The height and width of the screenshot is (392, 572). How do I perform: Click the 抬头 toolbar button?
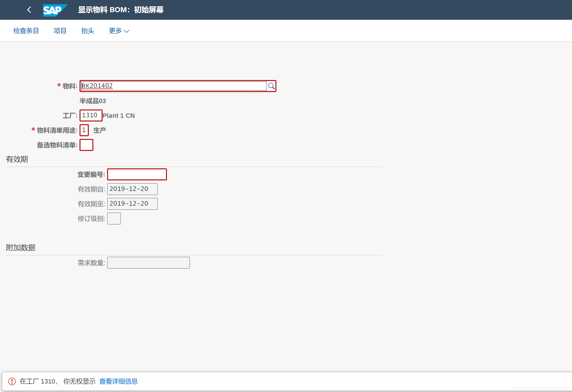(88, 31)
